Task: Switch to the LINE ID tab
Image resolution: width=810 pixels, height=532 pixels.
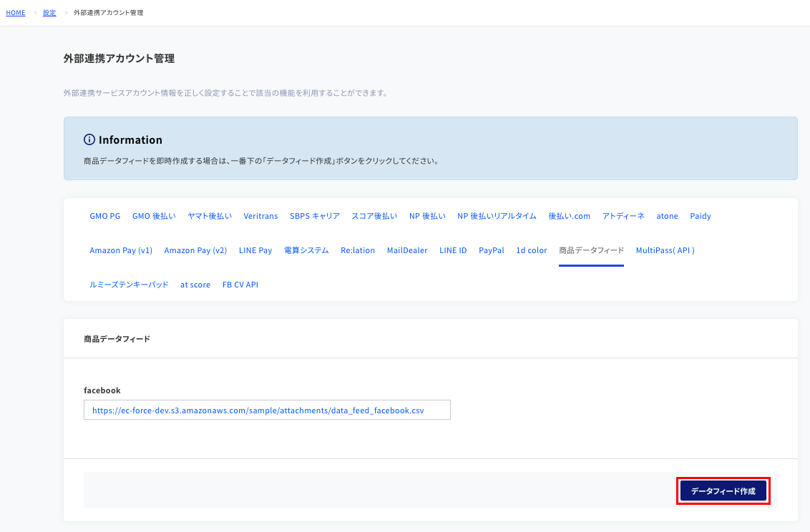Action: 453,250
